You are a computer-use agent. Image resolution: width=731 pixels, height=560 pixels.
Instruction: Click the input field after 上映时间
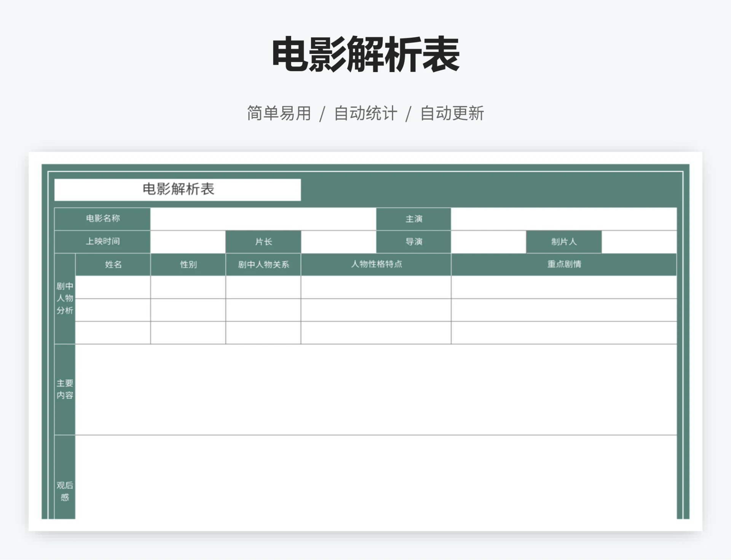click(188, 242)
